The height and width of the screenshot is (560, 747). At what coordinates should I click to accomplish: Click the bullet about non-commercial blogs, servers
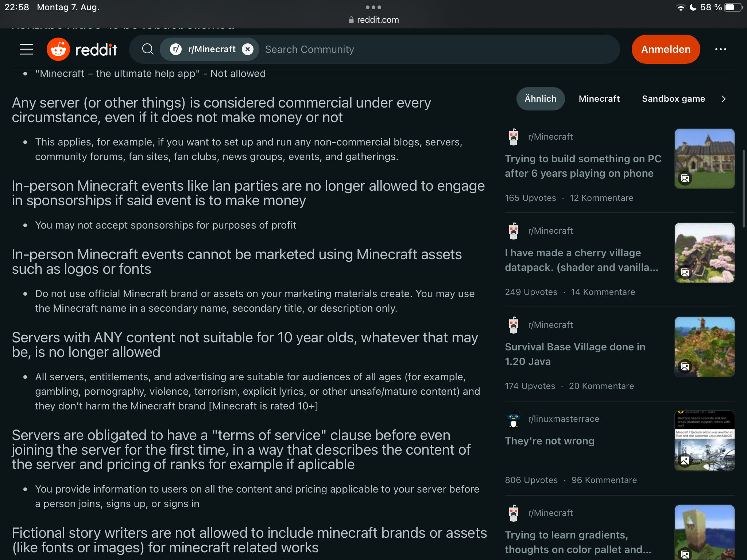249,149
